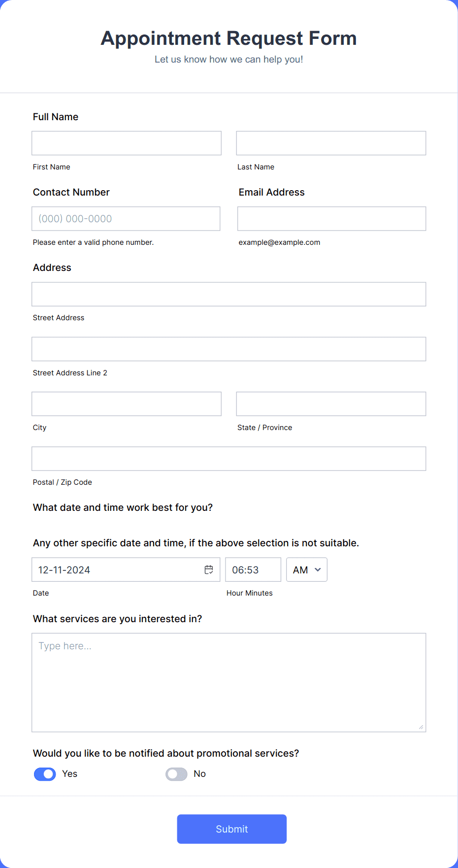Open the AM/PM dropdown
This screenshot has height=868, width=458.
pyautogui.click(x=306, y=569)
